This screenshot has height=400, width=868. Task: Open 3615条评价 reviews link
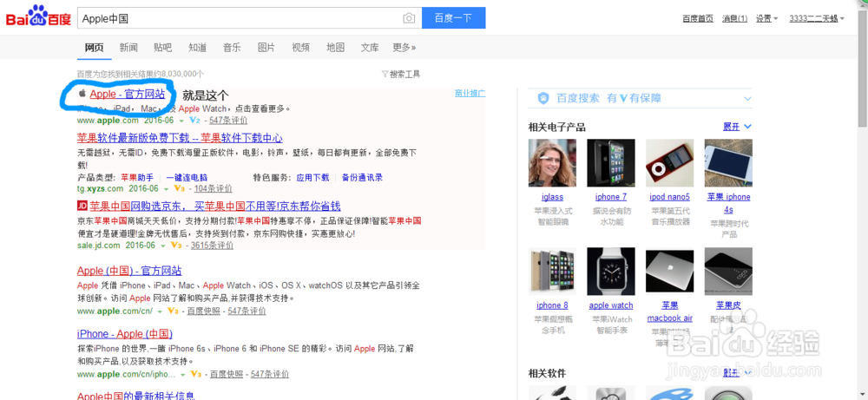click(x=212, y=245)
